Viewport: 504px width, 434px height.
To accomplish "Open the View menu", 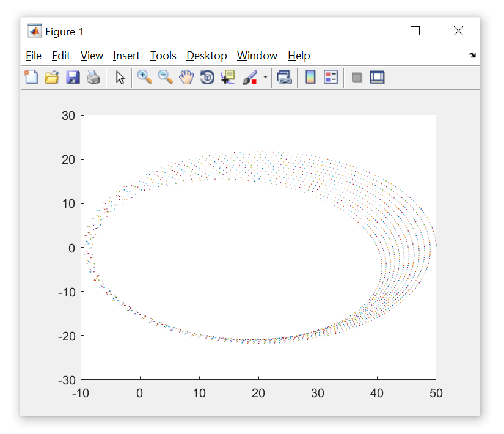I will [x=92, y=56].
